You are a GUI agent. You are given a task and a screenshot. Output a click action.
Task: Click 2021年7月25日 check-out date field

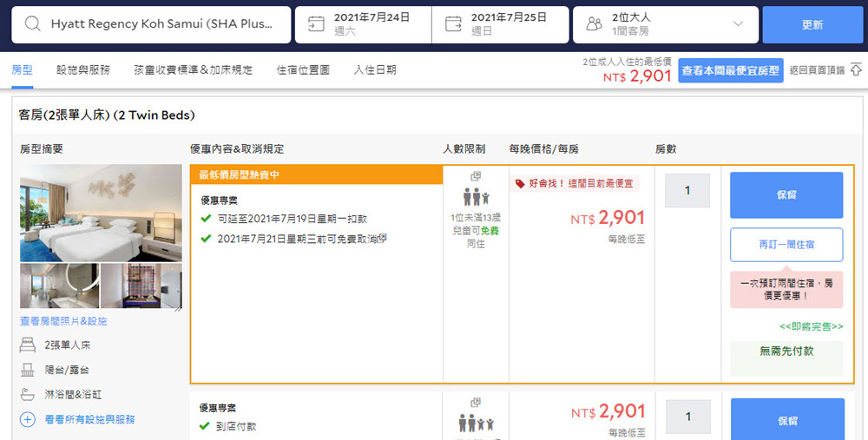(501, 25)
